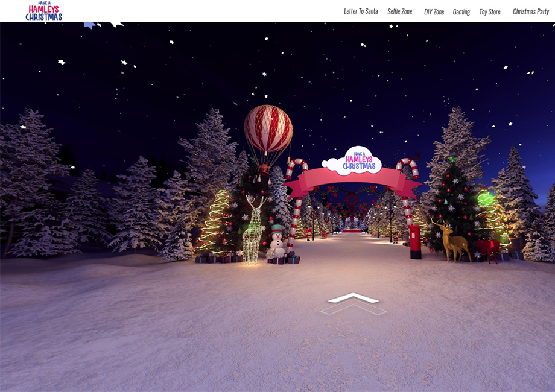Click the red postbox by the arch
The width and height of the screenshot is (555, 392).
coord(415,241)
